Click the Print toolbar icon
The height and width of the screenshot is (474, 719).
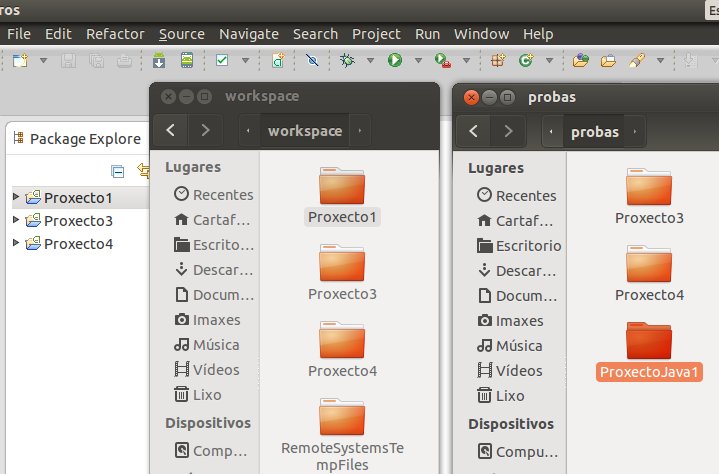pos(124,60)
